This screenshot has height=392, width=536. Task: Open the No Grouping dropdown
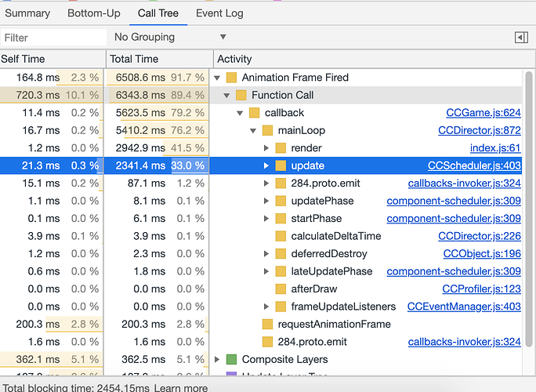point(169,37)
